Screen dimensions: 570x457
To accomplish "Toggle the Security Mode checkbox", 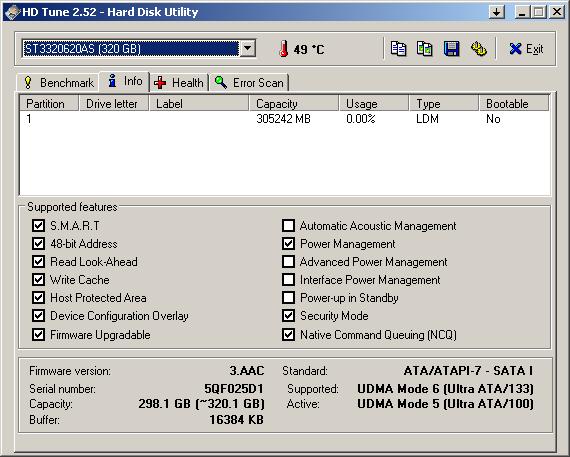I will tap(288, 316).
